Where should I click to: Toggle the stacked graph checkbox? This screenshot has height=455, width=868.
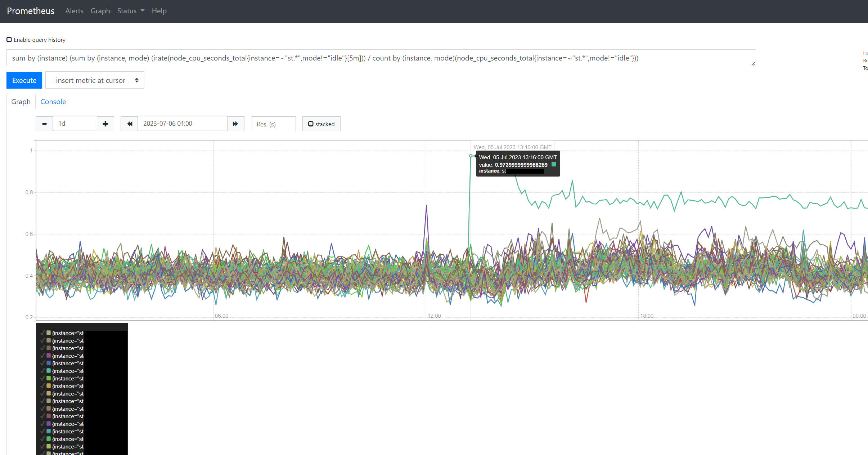pos(311,124)
